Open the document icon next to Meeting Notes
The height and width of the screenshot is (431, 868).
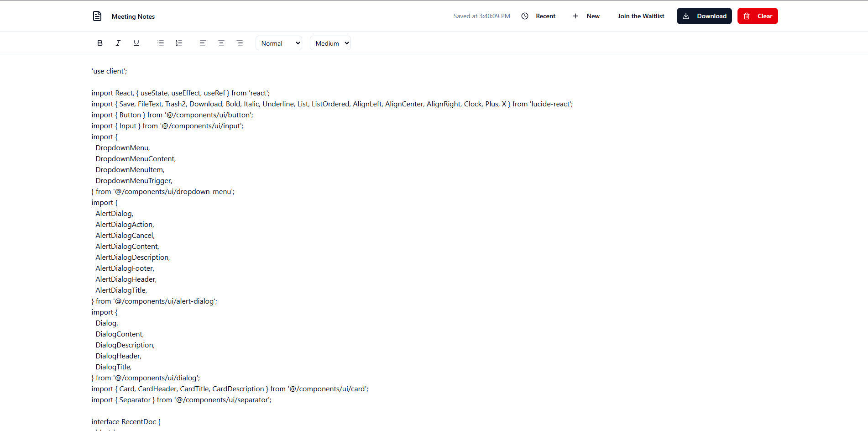97,16
